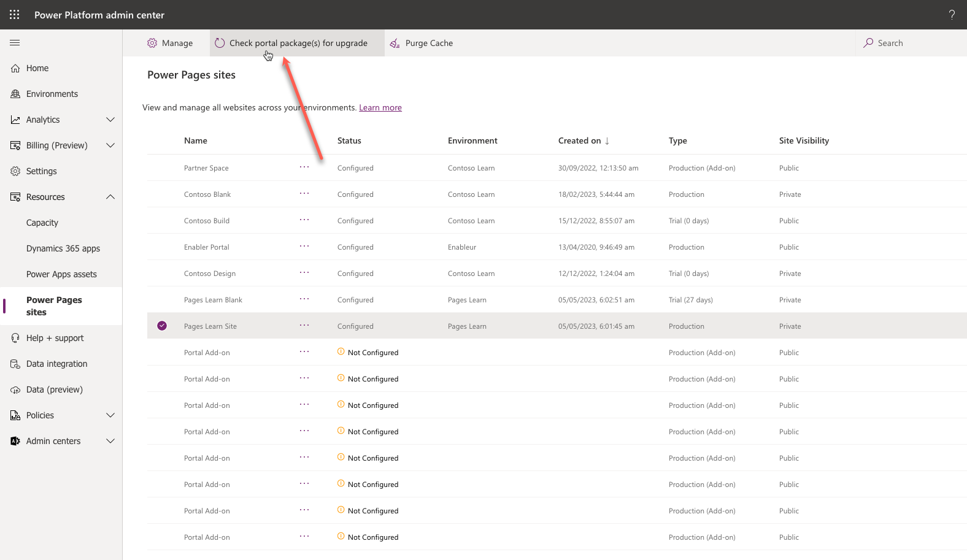Sort by the Environment column header

click(472, 140)
